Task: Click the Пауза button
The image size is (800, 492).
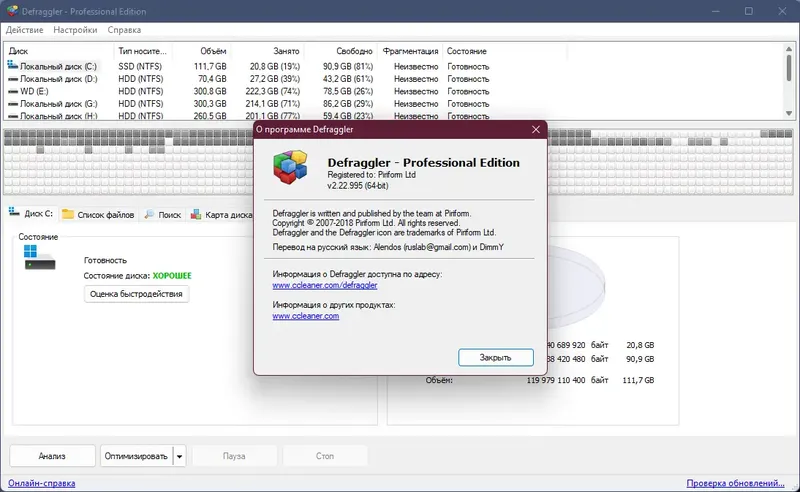Action: [234, 456]
